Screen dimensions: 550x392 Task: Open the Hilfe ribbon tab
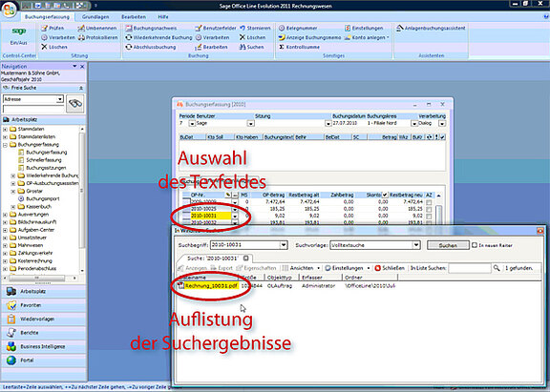click(x=162, y=17)
